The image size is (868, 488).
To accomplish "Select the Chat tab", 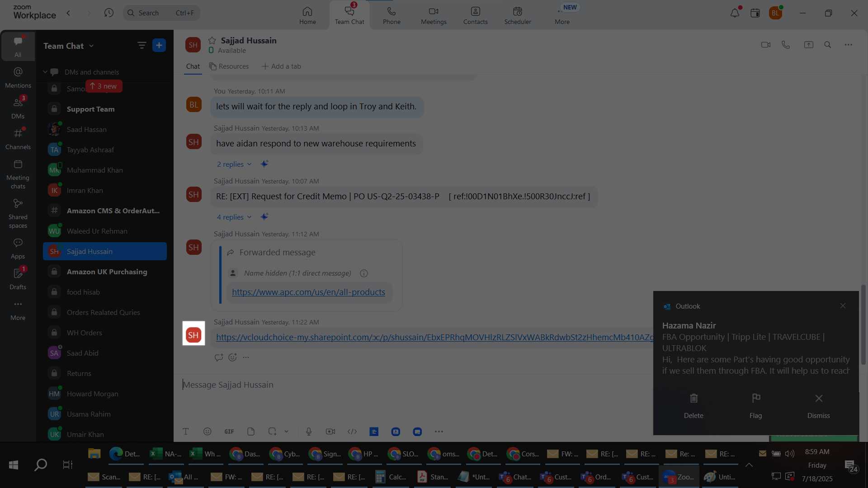I will [x=193, y=66].
